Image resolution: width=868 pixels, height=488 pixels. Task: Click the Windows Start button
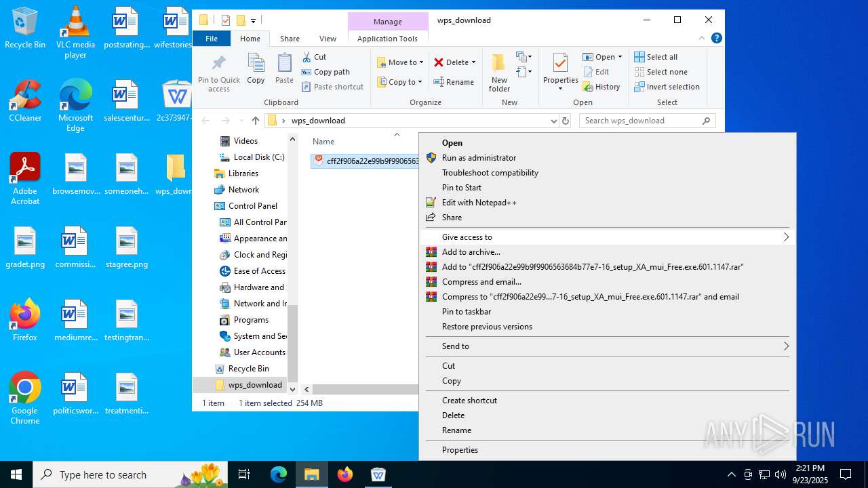point(16,474)
